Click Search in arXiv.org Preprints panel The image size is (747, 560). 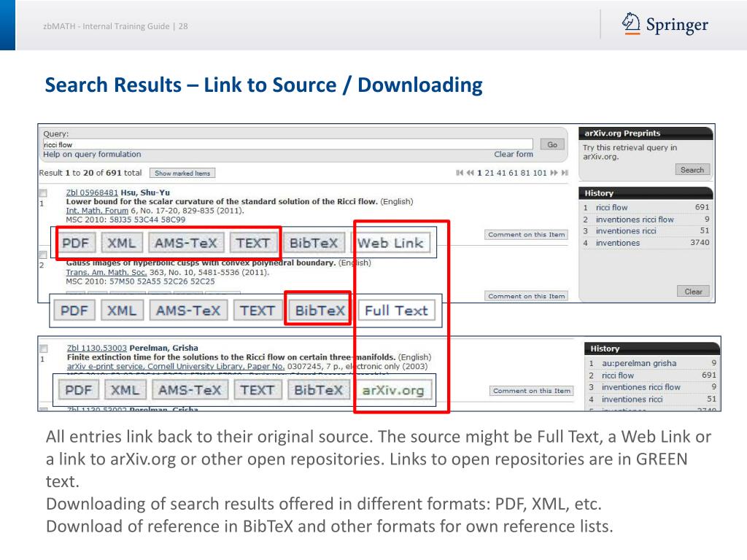[692, 169]
